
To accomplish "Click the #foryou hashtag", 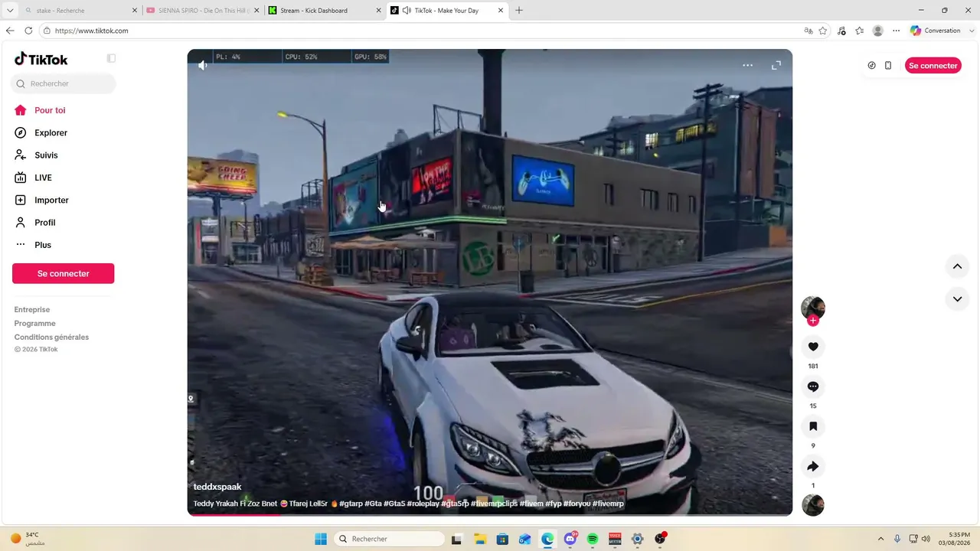I will (577, 504).
